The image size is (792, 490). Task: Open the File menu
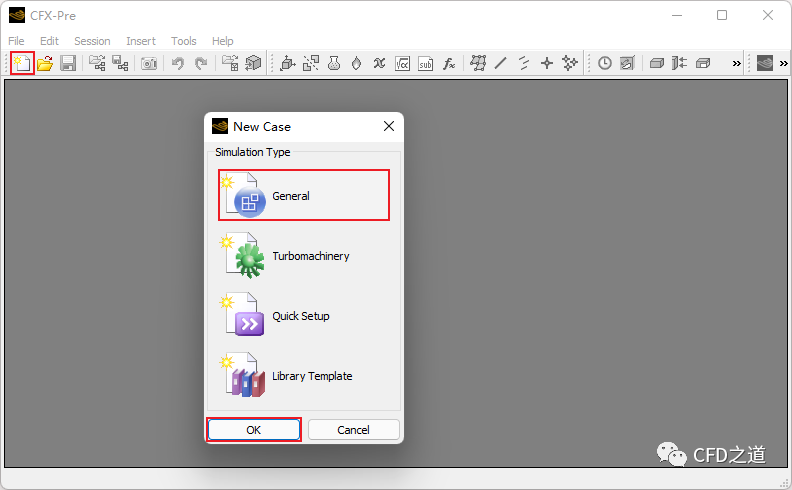[x=16, y=41]
